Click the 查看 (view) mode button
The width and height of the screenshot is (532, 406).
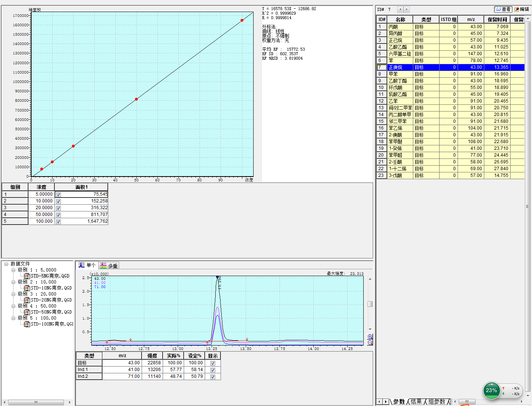click(x=503, y=9)
